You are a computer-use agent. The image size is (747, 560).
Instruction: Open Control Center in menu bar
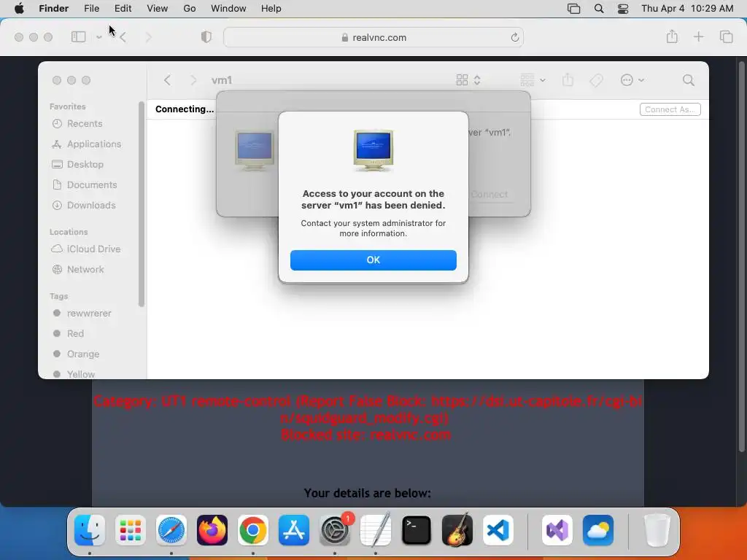pyautogui.click(x=623, y=9)
